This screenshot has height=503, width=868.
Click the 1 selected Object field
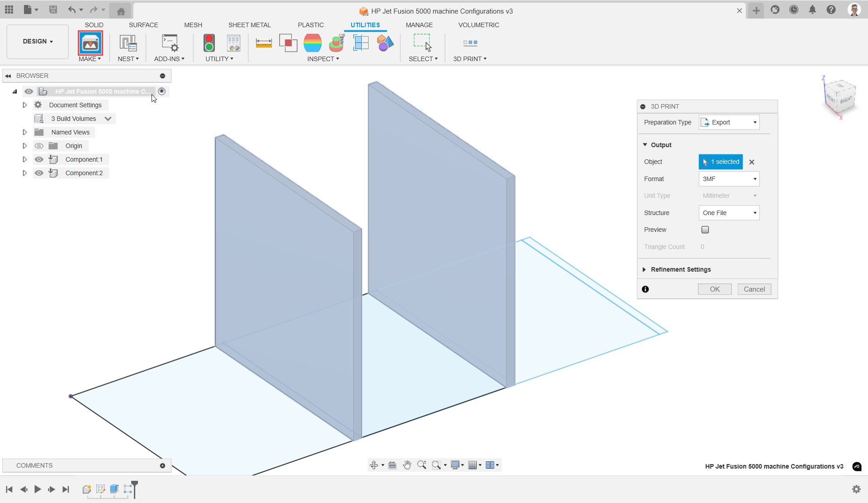point(720,162)
